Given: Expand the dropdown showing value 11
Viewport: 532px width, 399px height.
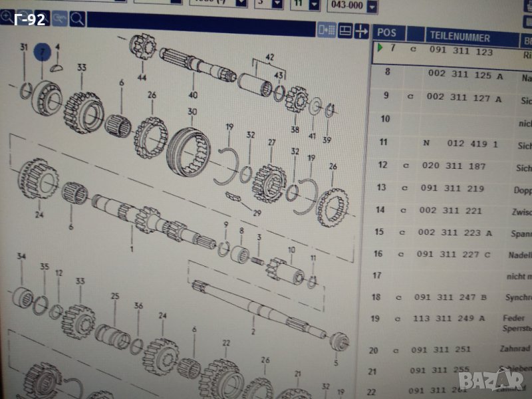Looking at the screenshot, I should (312, 6).
